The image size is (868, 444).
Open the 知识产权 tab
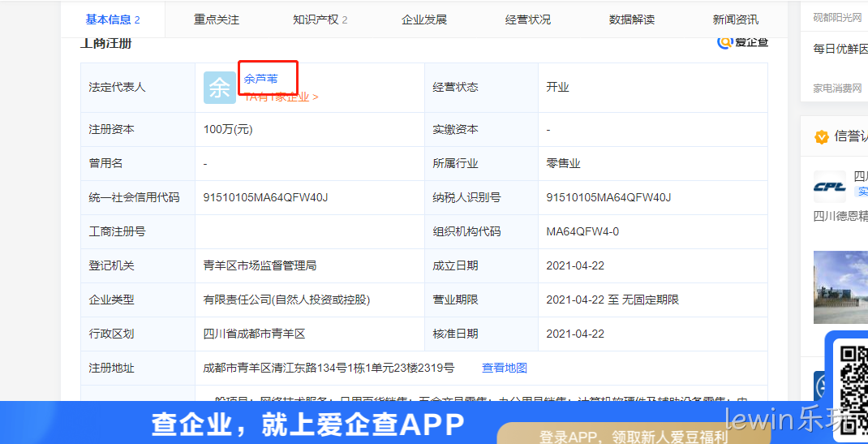tap(320, 20)
